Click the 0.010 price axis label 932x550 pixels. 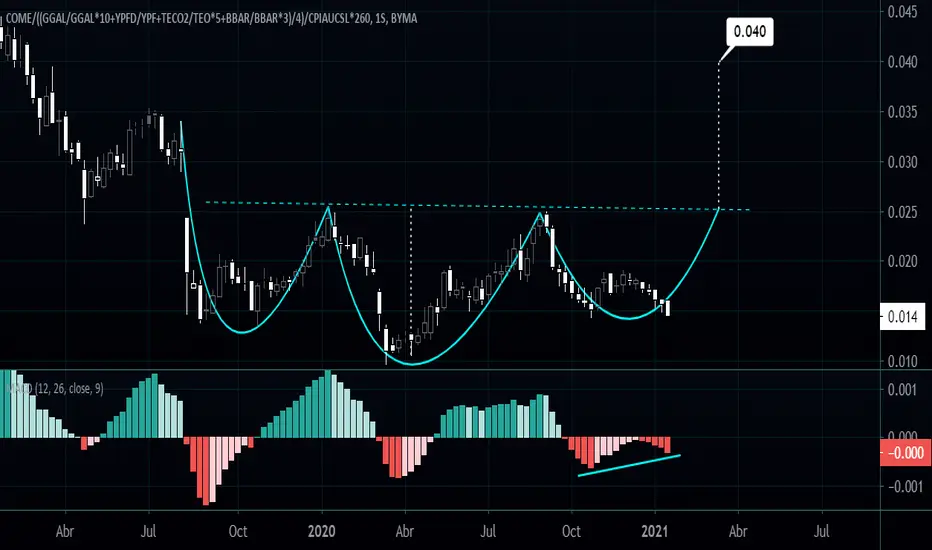[902, 362]
